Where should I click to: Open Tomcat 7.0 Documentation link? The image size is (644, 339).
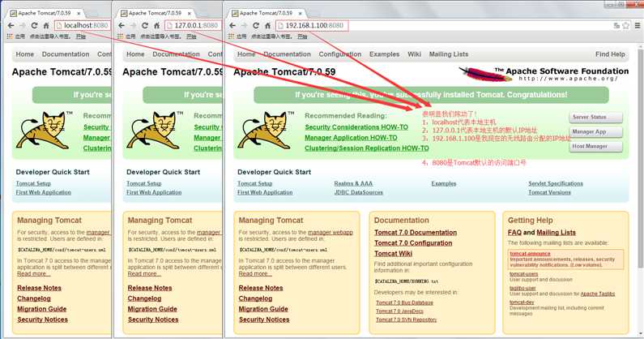click(416, 233)
